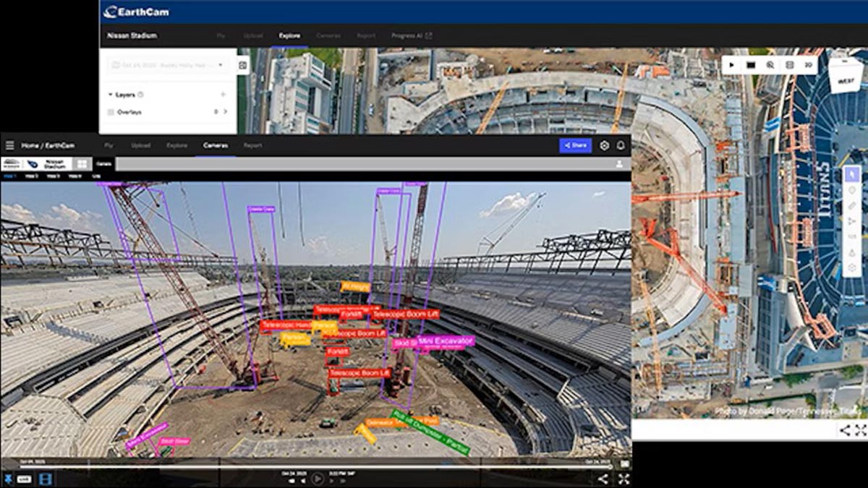Click the settings gear next to Share
Screen dimensions: 868x488
pos(605,145)
